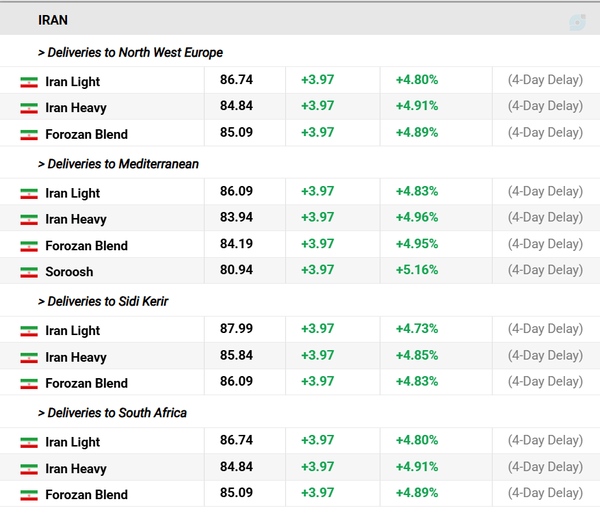Click the faded logo icon in IRAN header

(x=577, y=22)
